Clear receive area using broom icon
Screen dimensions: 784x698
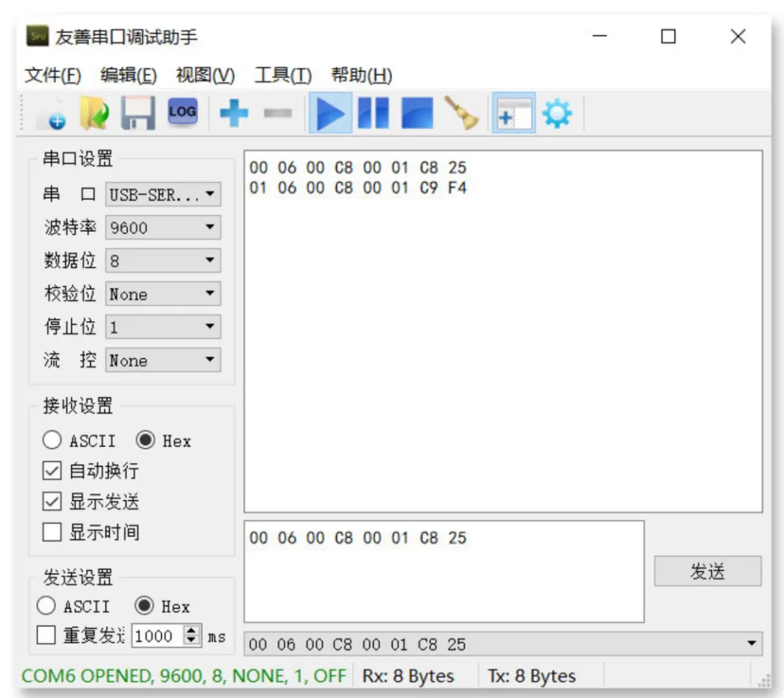click(x=460, y=114)
